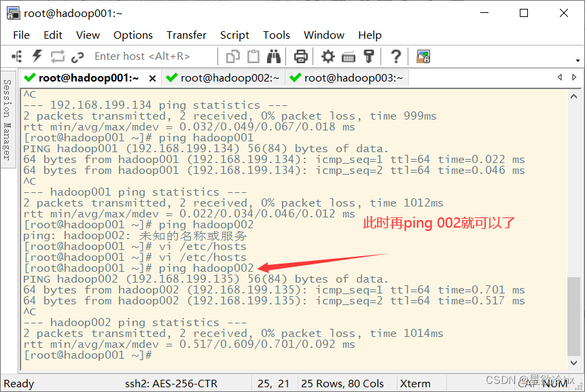The height and width of the screenshot is (392, 585).
Task: Open the Window menu
Action: (324, 35)
